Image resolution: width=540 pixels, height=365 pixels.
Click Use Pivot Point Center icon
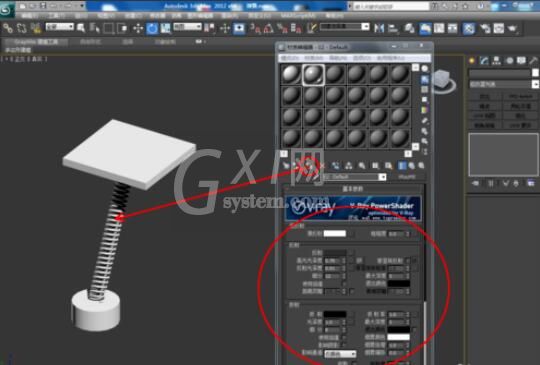tap(209, 28)
